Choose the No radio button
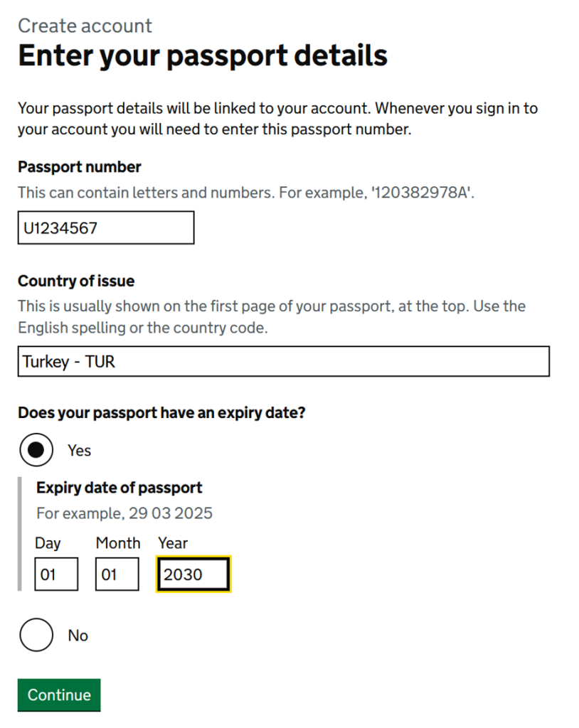This screenshot has width=579, height=728. point(36,635)
